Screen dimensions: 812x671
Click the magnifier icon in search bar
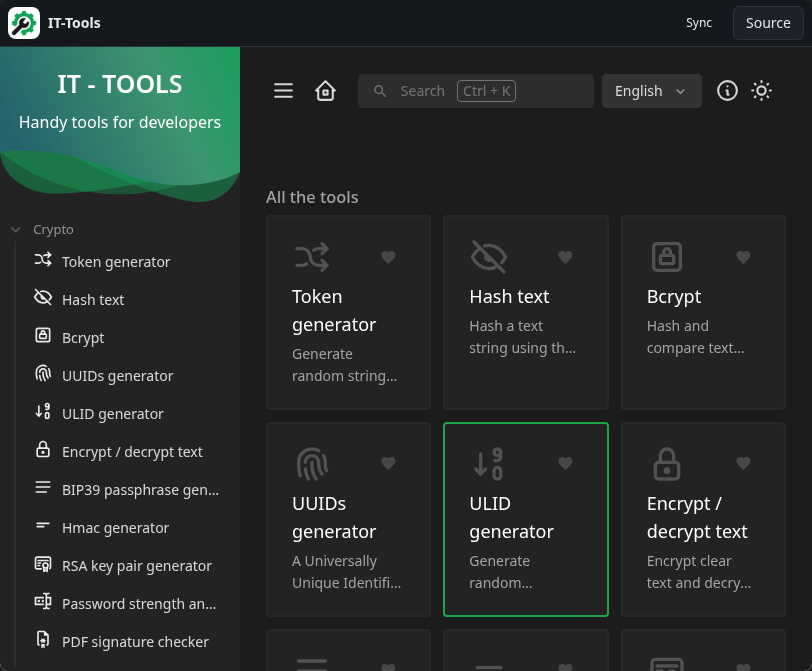pos(380,91)
